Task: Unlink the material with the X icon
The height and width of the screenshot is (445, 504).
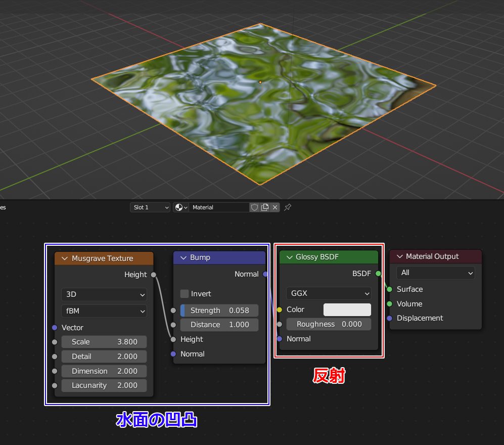Action: pyautogui.click(x=275, y=207)
